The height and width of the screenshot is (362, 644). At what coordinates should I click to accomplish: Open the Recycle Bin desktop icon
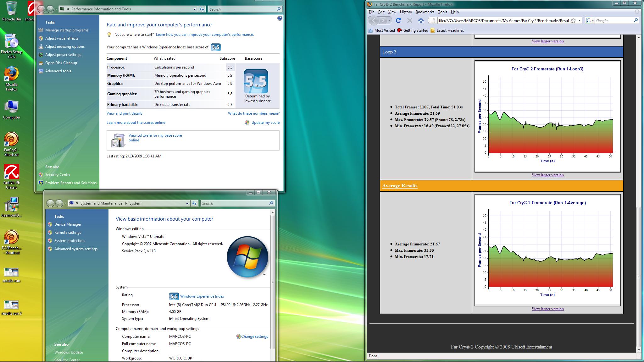(11, 11)
